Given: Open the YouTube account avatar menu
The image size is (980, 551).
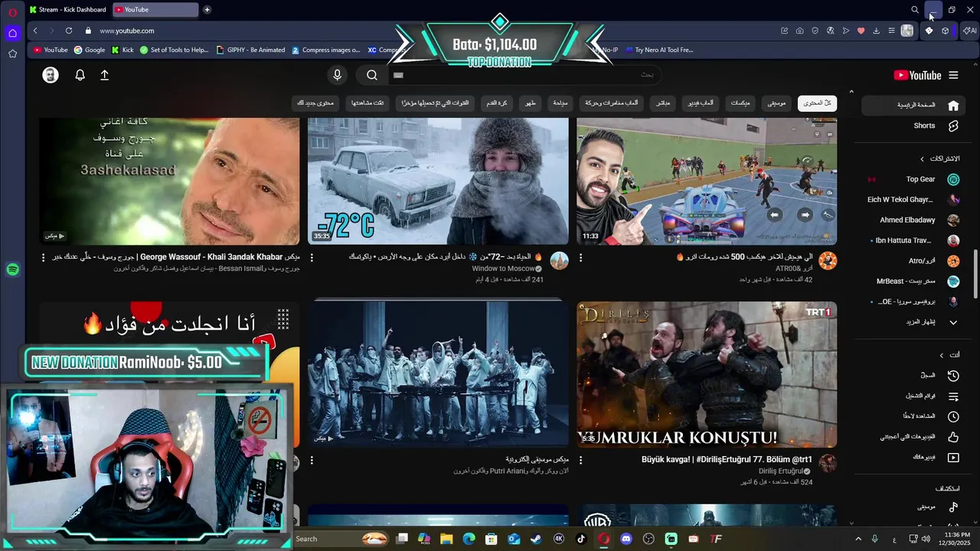Looking at the screenshot, I should click(x=51, y=75).
